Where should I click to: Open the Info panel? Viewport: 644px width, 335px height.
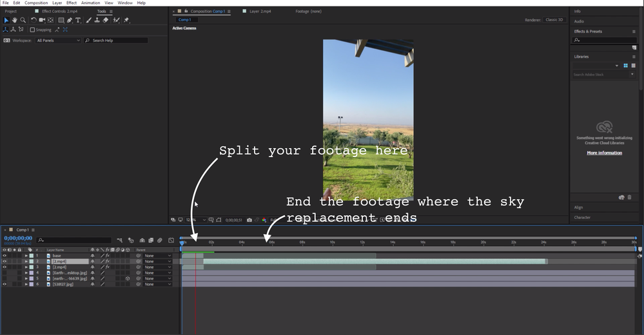577,11
